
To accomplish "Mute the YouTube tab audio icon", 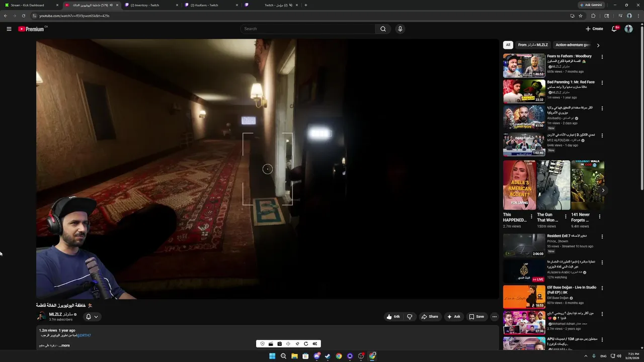I will 111,5.
